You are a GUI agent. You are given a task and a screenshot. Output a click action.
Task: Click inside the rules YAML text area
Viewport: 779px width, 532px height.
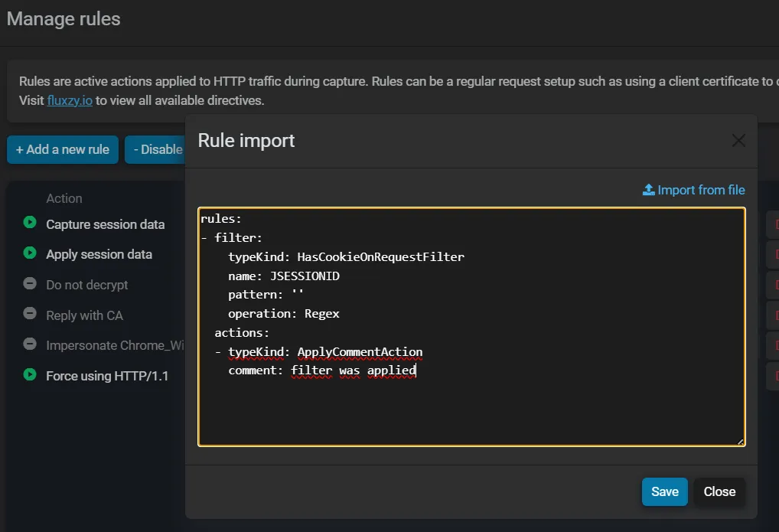(471, 327)
